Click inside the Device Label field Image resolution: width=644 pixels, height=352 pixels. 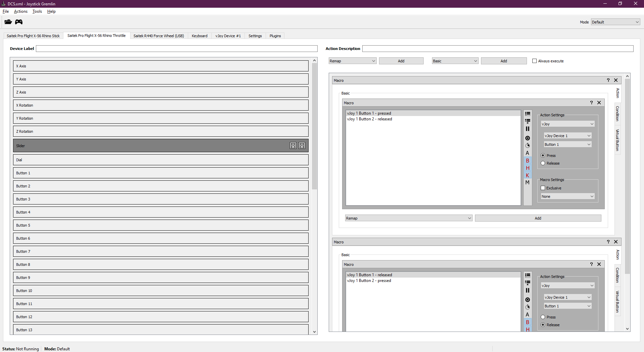(177, 48)
